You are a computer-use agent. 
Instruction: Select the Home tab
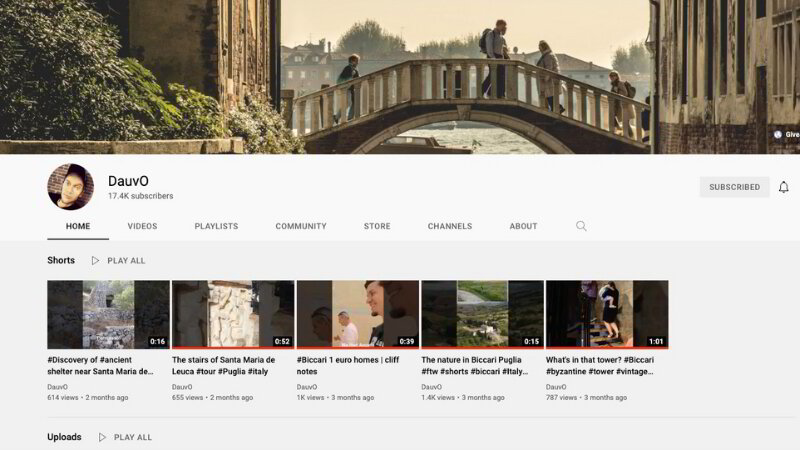[x=78, y=226]
